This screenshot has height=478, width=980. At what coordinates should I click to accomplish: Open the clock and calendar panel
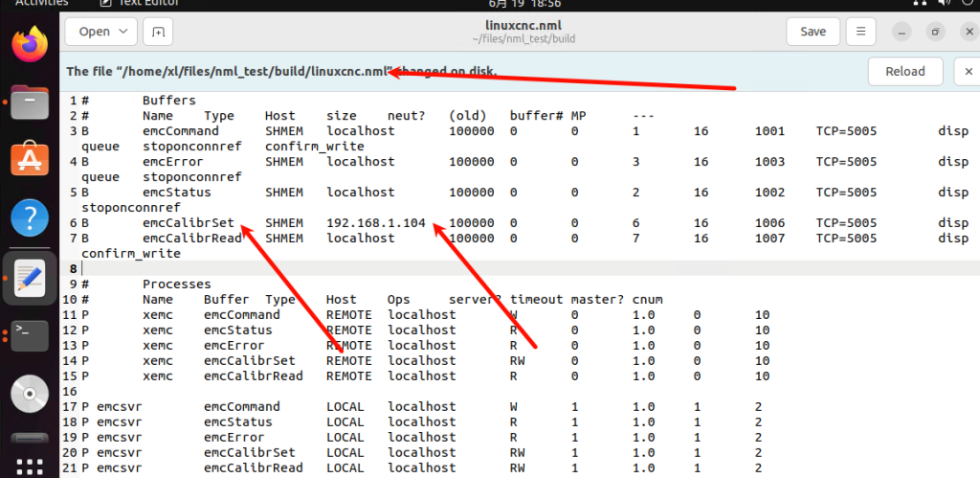click(x=524, y=3)
